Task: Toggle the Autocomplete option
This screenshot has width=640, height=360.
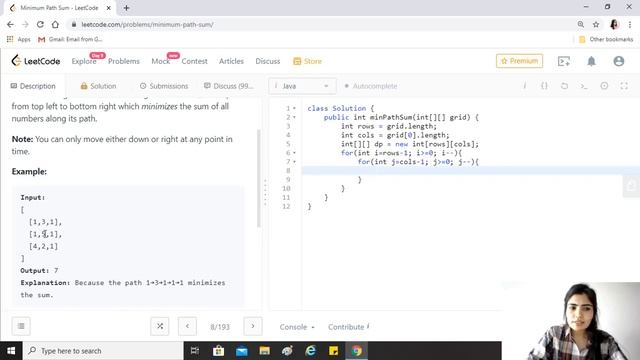Action: [x=371, y=86]
